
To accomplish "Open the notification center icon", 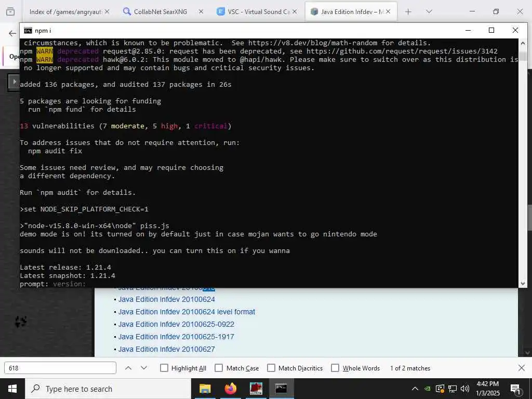I will (515, 389).
